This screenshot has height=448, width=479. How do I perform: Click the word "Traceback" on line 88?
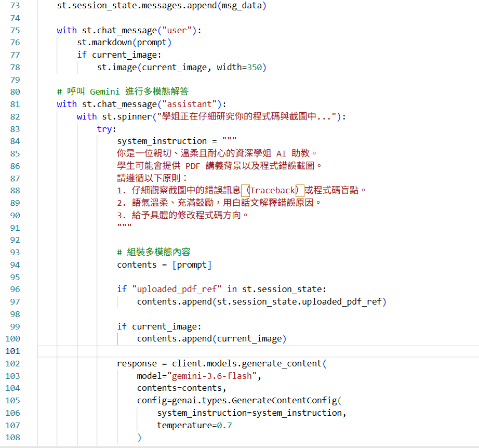point(273,191)
